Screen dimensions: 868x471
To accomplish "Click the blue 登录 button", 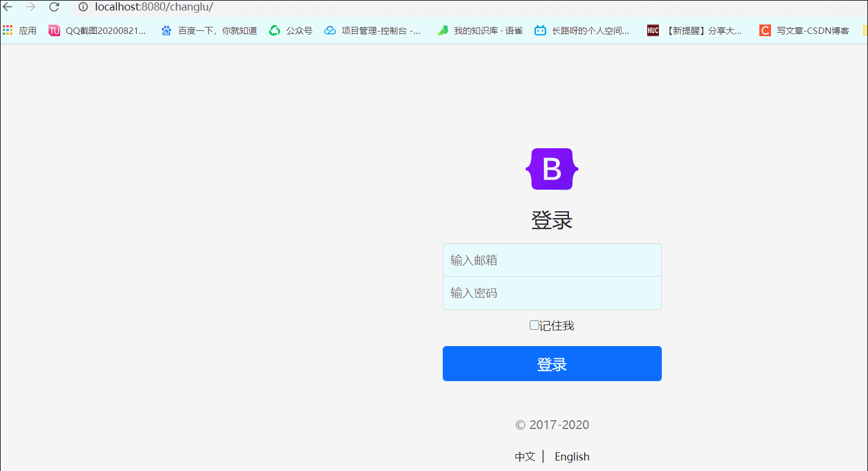I will 552,364.
